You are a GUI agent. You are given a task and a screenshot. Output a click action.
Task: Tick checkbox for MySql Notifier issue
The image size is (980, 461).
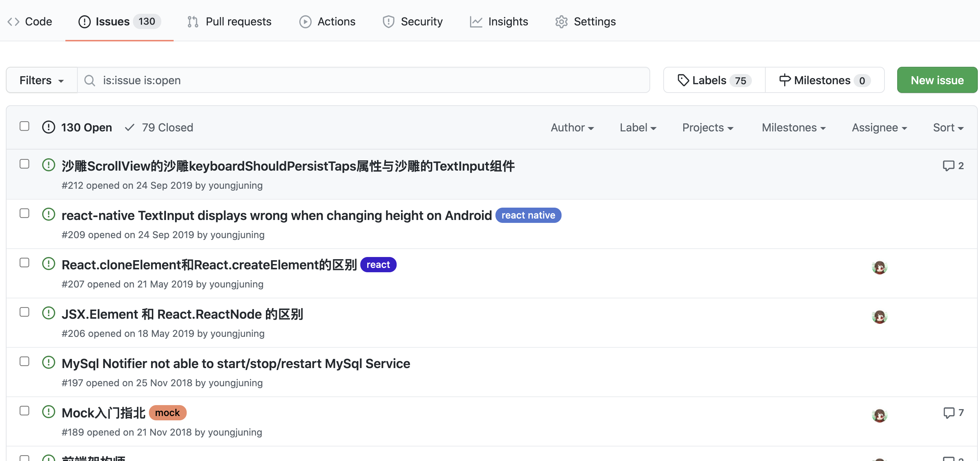pos(24,361)
